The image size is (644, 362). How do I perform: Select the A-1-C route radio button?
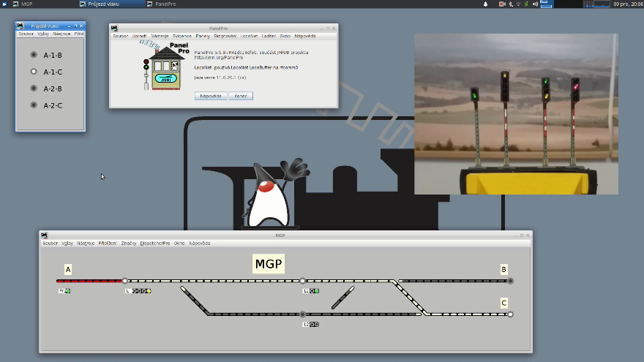pos(34,72)
